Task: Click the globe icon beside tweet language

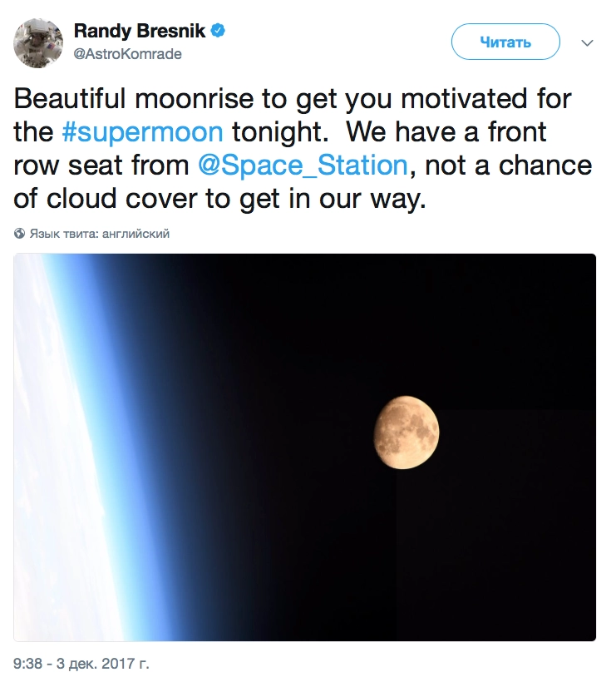Action: pos(20,234)
